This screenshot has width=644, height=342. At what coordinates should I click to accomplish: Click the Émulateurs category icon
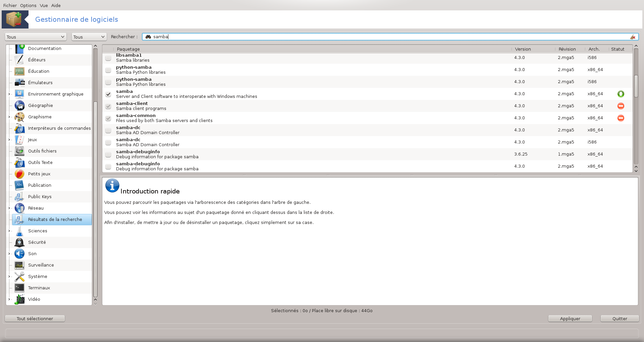[20, 83]
